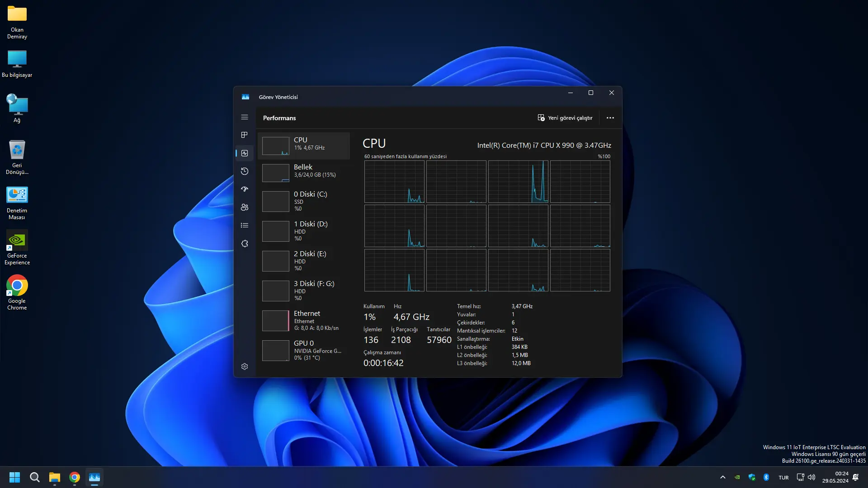Select the Google Chrome desktop shortcut
The width and height of the screenshot is (868, 488).
click(x=17, y=293)
